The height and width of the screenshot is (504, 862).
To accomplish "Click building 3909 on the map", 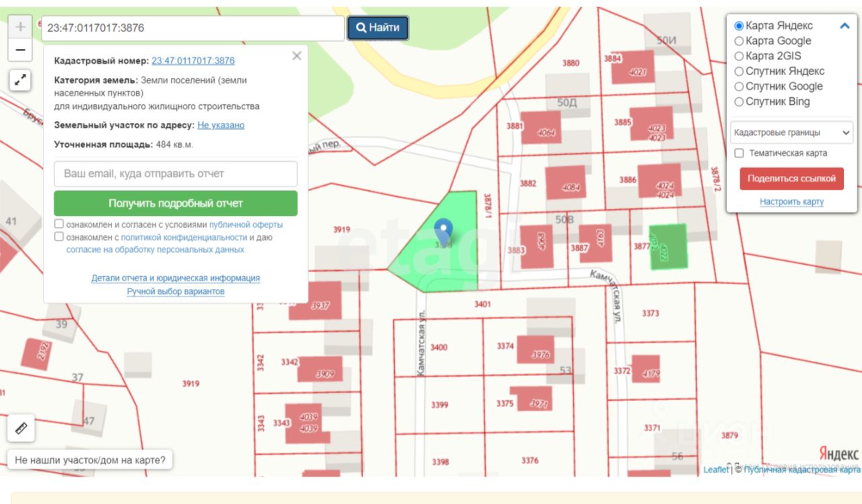I will pyautogui.click(x=321, y=369).
